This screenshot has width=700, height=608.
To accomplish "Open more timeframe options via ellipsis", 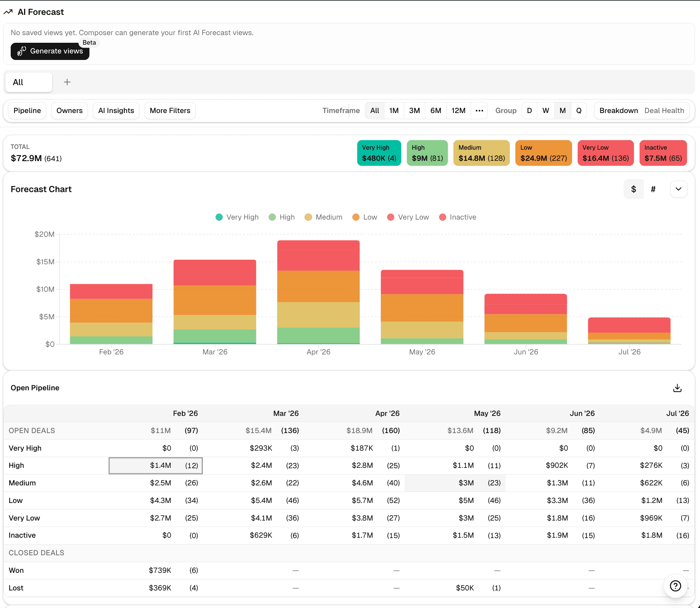I will 480,110.
